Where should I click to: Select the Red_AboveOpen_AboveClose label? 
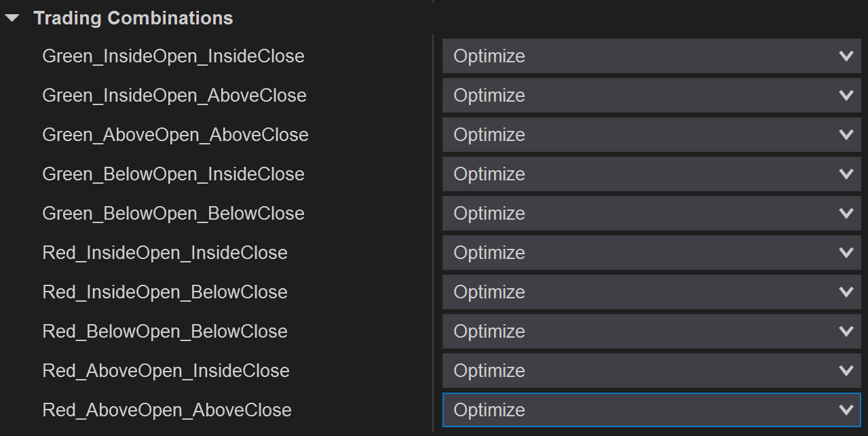pyautogui.click(x=167, y=410)
